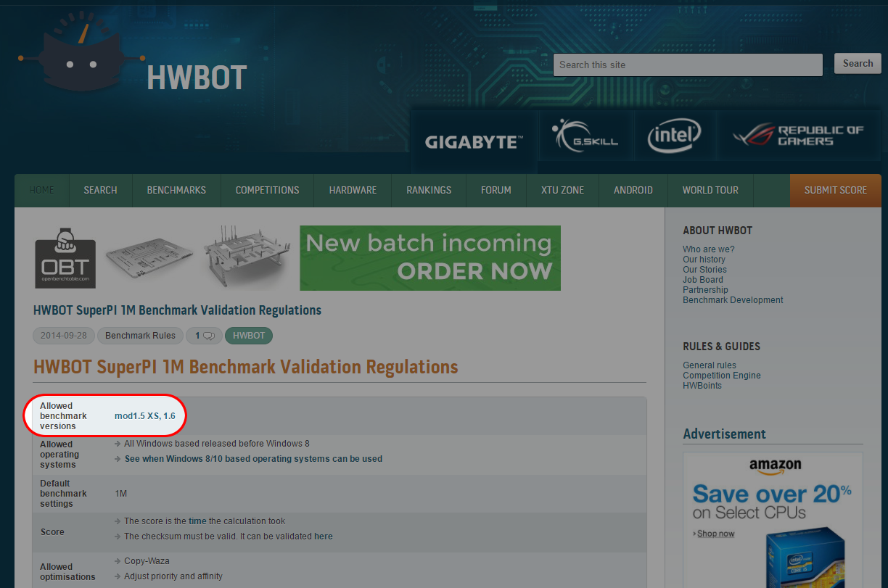Open the FORUM navigation item
888x588 pixels.
(x=496, y=190)
